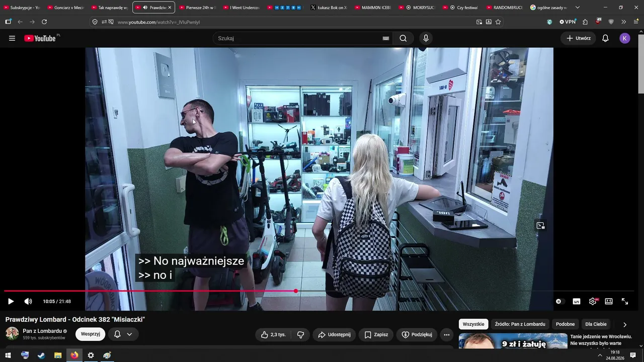The height and width of the screenshot is (362, 644).
Task: Show hidden system tray icons
Action: click(599, 355)
